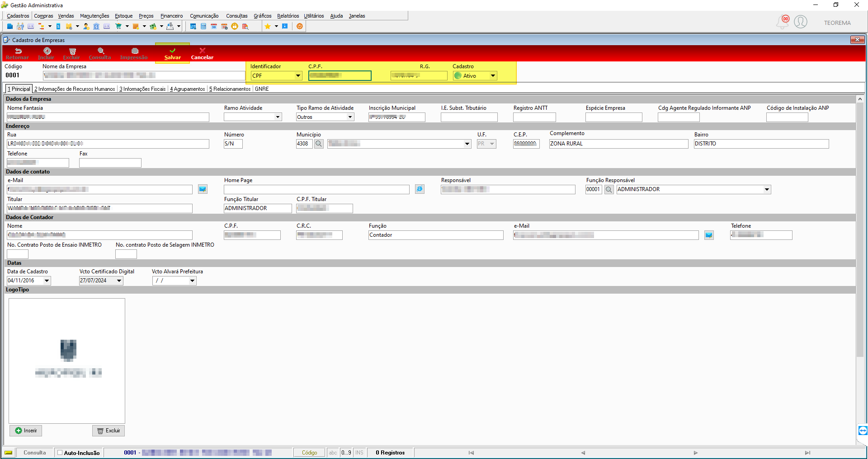
Task: Click the Salvar button
Action: [x=172, y=53]
